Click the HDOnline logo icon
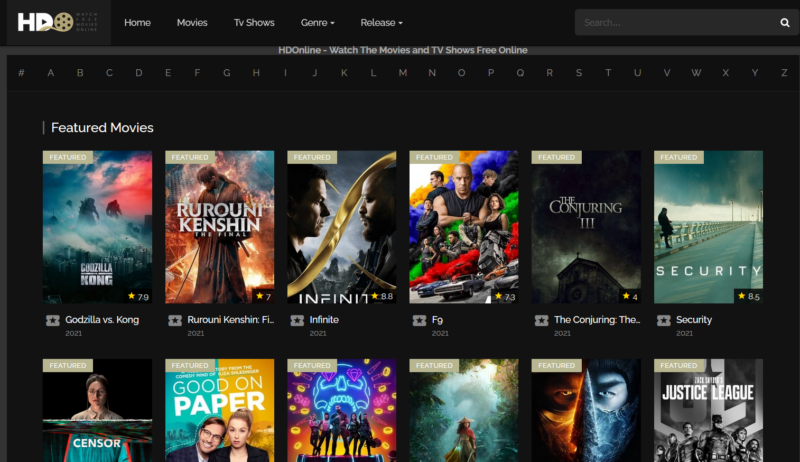This screenshot has height=462, width=800. tap(58, 22)
